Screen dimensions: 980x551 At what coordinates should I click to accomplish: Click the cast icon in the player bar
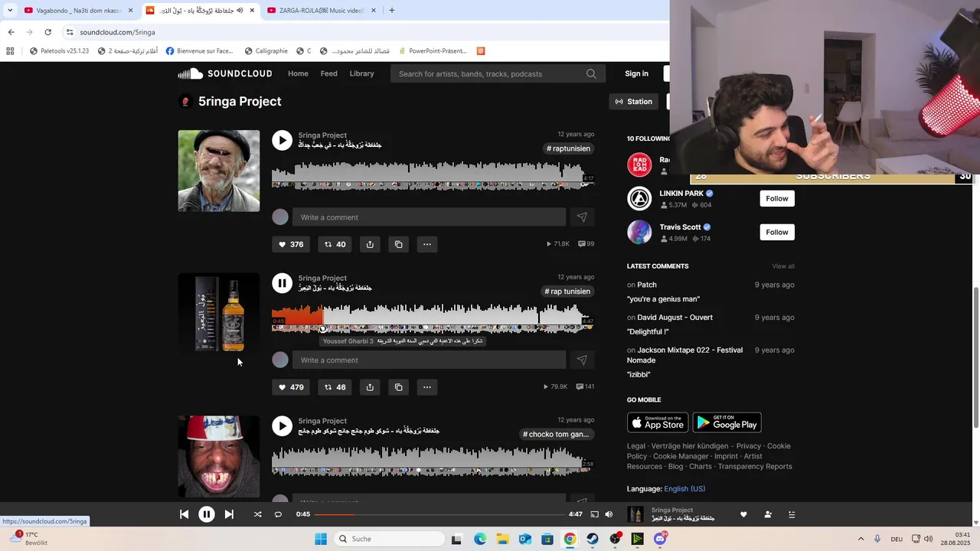coord(594,514)
